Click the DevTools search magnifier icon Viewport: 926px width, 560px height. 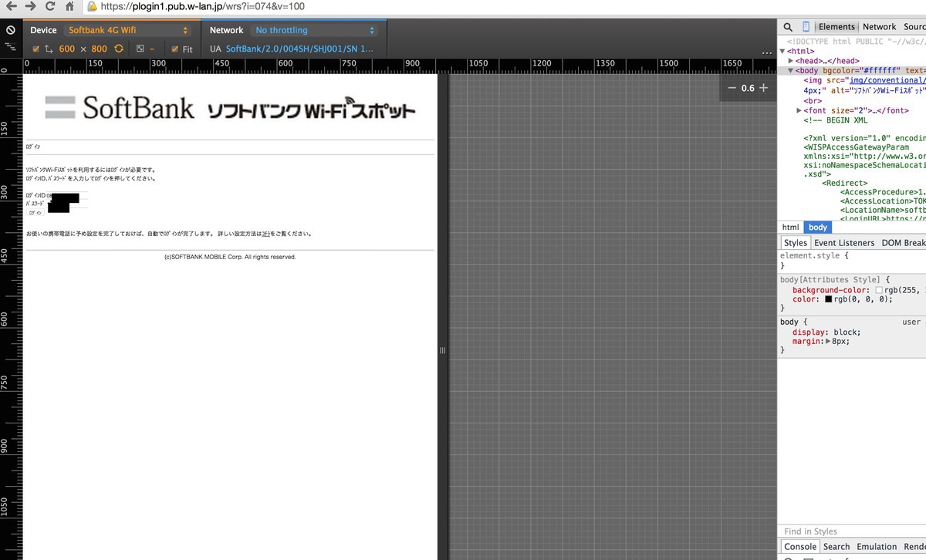click(788, 27)
